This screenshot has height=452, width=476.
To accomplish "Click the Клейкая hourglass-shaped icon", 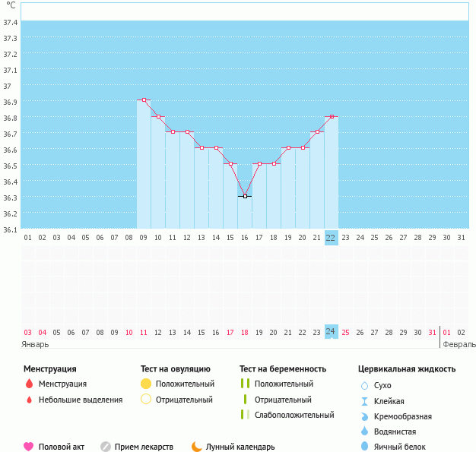I will (x=364, y=401).
